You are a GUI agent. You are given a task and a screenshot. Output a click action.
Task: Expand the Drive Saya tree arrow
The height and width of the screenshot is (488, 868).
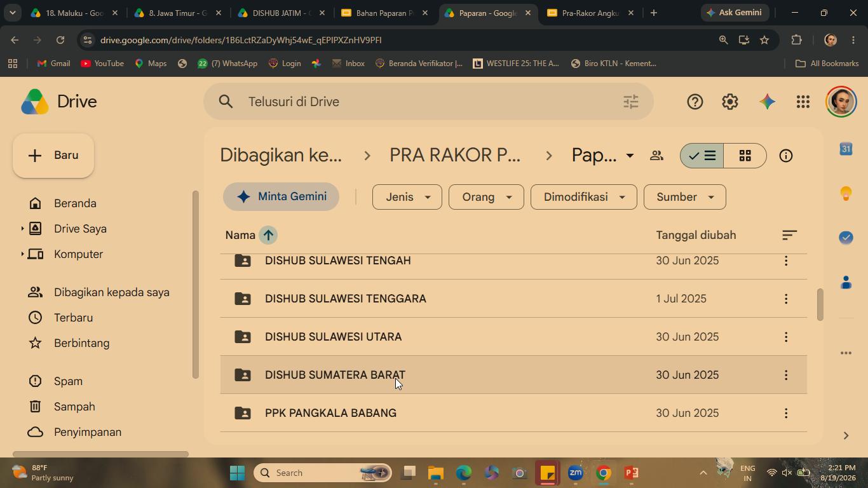click(x=22, y=229)
